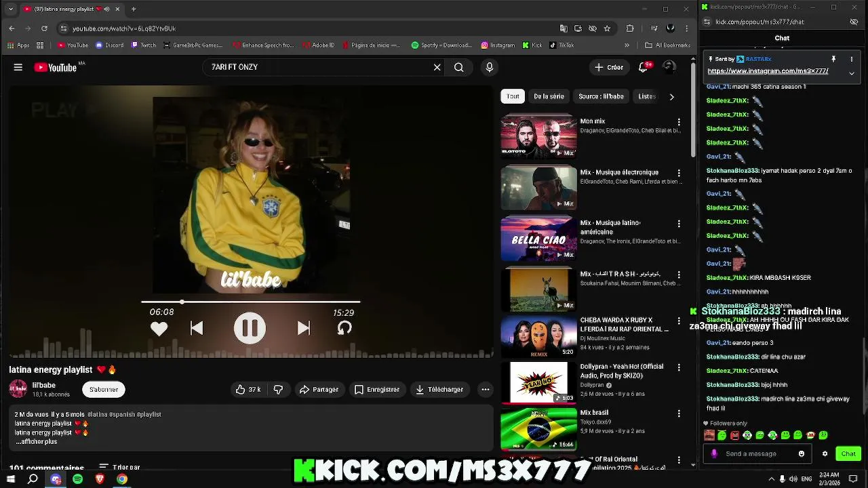
Task: Open options for Mix - Musique électronique
Action: [679, 174]
